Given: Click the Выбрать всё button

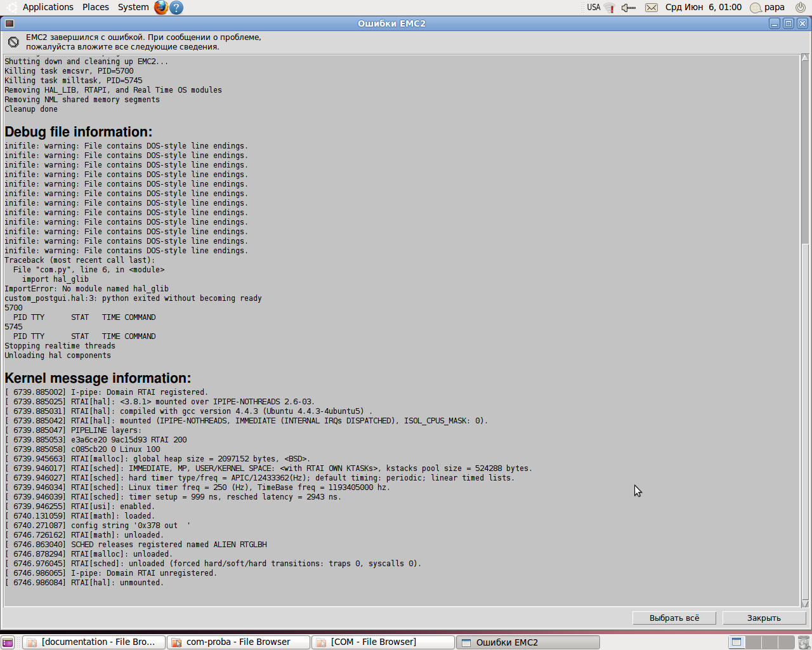Looking at the screenshot, I should coord(674,618).
